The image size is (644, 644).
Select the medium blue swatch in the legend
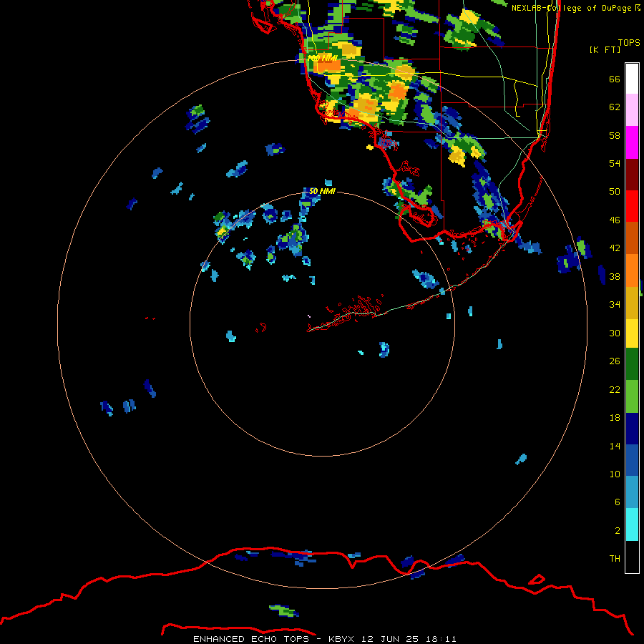(632, 460)
